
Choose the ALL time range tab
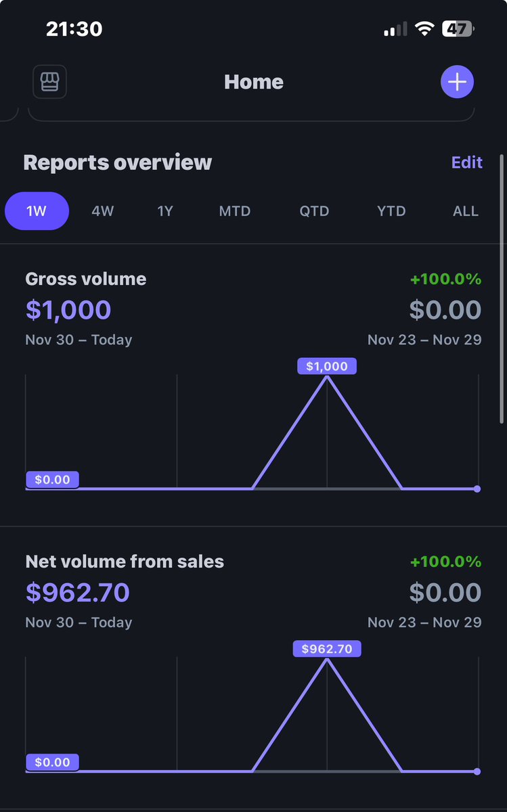[x=466, y=211]
